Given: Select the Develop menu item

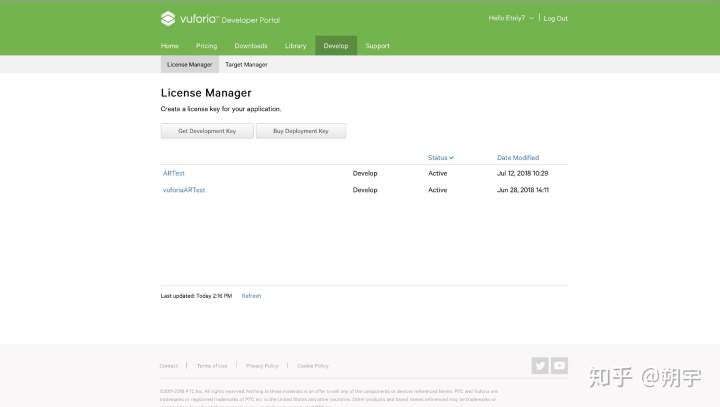Looking at the screenshot, I should pos(336,45).
